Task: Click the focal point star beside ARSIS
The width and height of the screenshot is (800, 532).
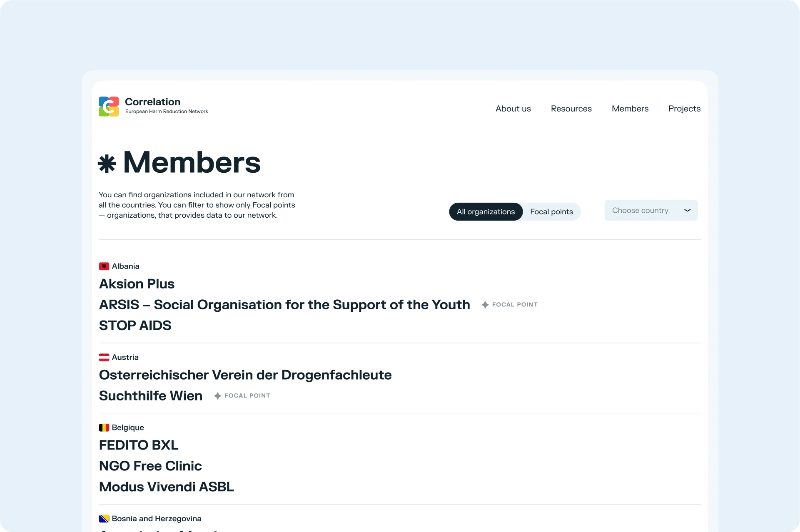Action: [x=485, y=305]
